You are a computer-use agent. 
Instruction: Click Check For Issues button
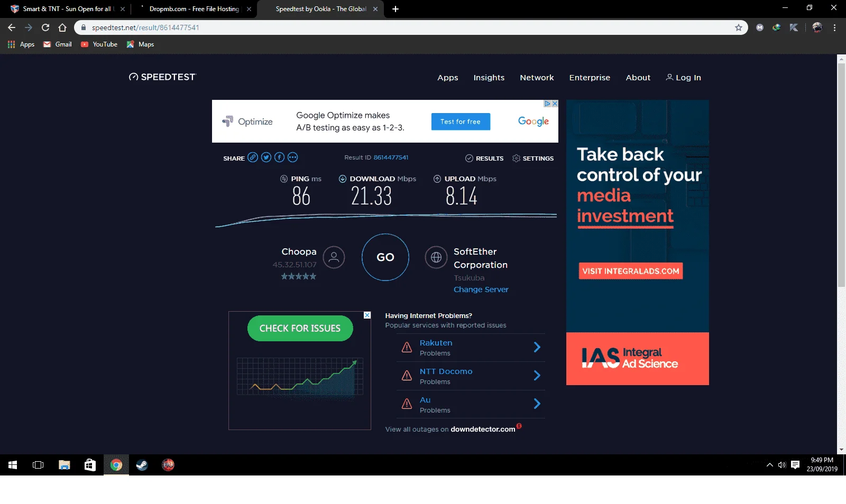300,328
